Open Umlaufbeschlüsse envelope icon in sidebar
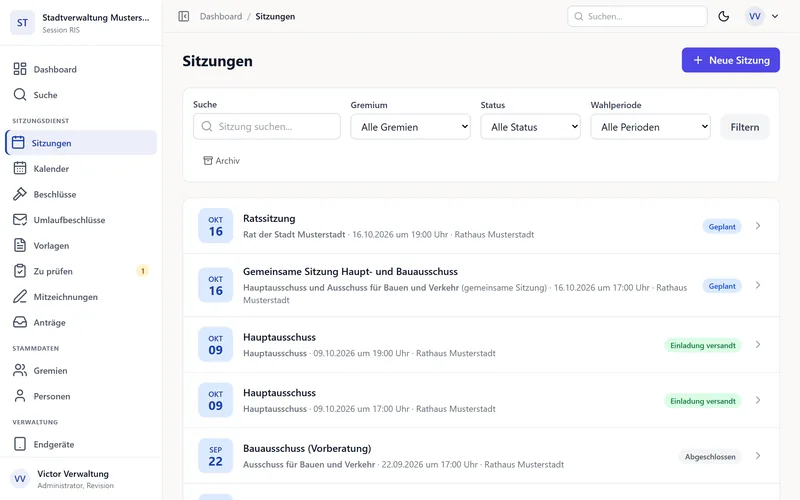 (20, 220)
